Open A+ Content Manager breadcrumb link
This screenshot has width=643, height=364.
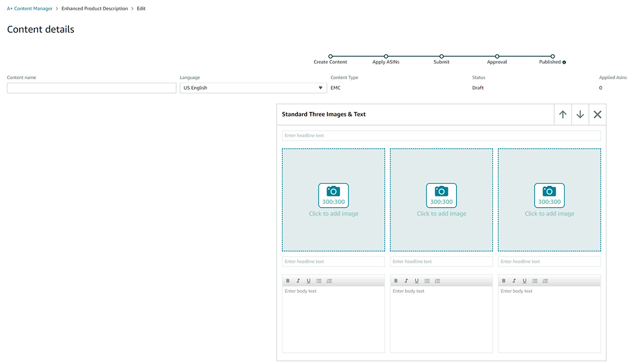click(29, 9)
